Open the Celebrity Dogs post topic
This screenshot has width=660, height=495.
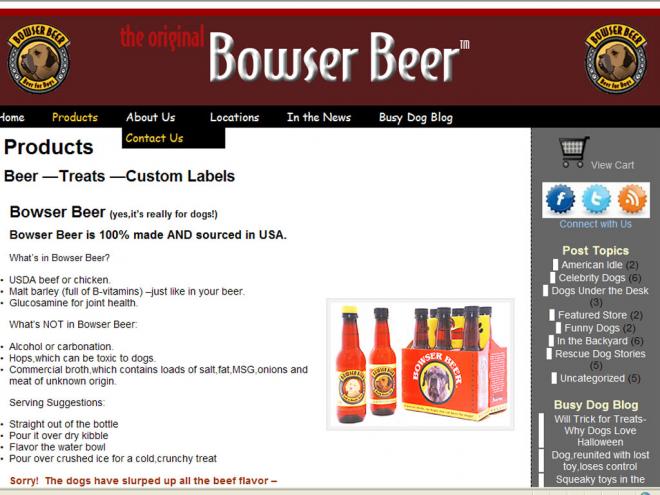click(x=591, y=278)
